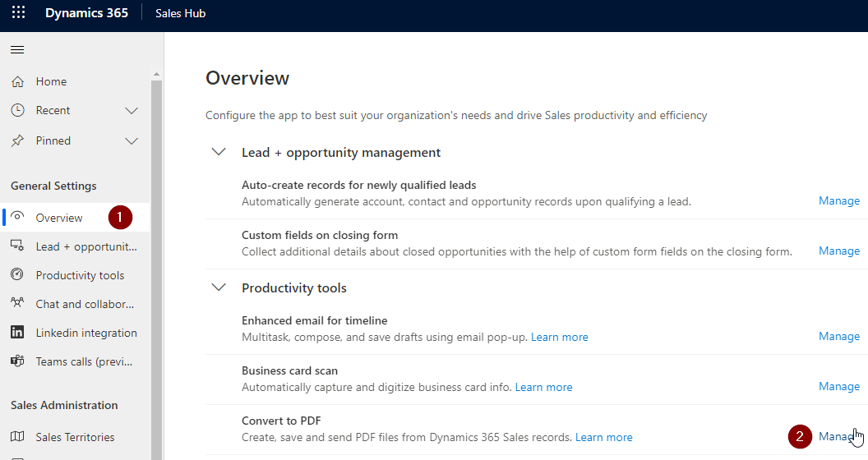Click the Pinned pushpin icon
The width and height of the screenshot is (868, 460).
coord(18,140)
